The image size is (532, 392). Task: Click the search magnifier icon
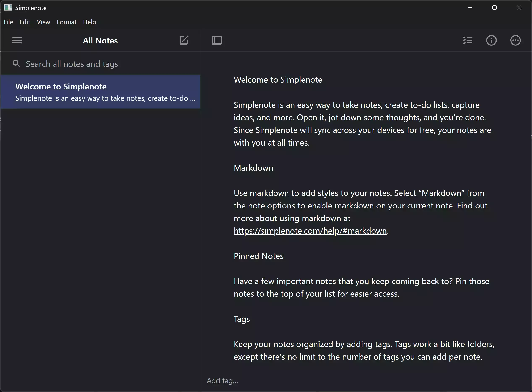[x=16, y=63]
